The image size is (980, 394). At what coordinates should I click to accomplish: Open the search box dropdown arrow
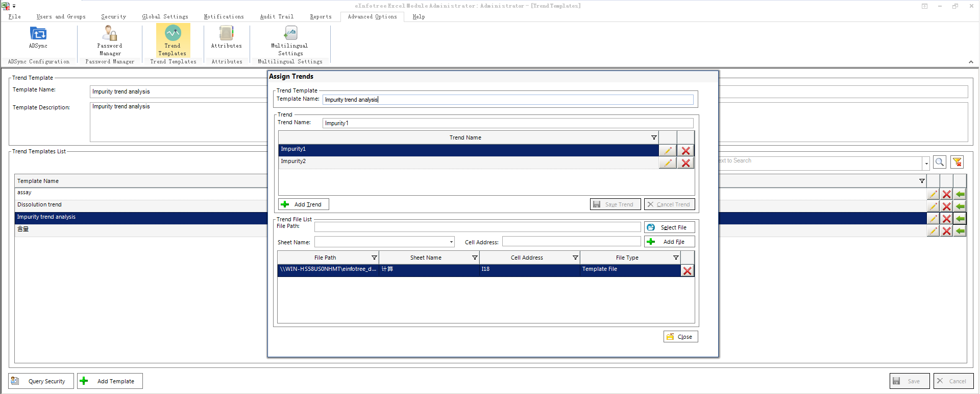pos(926,164)
